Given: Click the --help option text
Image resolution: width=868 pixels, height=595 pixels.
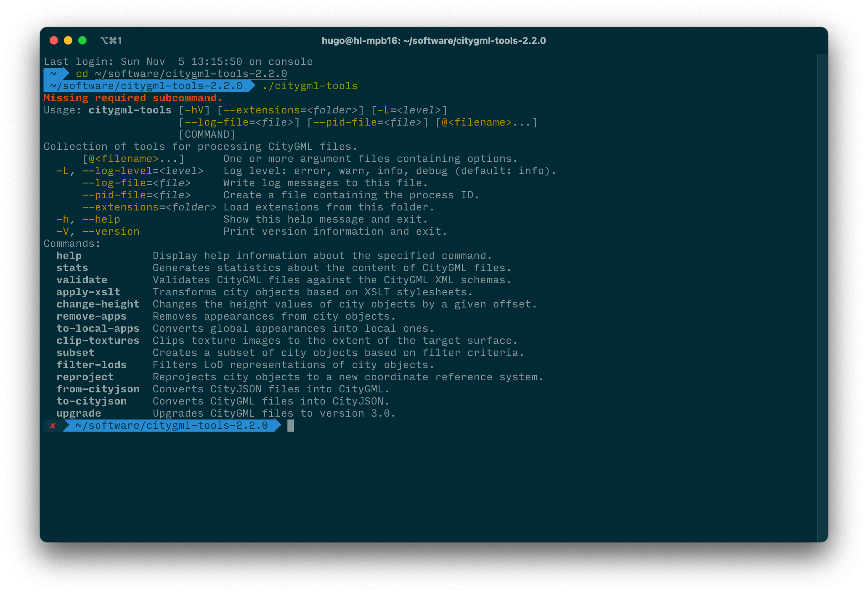Looking at the screenshot, I should 101,219.
